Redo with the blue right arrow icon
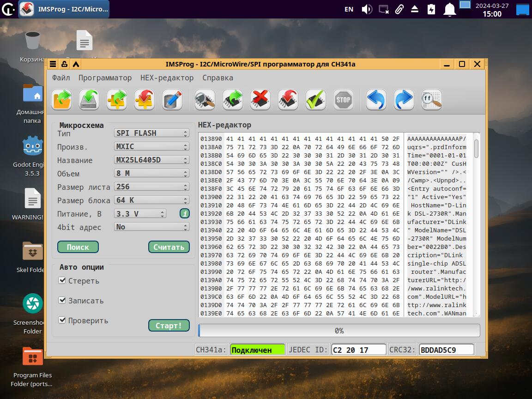This screenshot has height=399, width=532. [404, 100]
